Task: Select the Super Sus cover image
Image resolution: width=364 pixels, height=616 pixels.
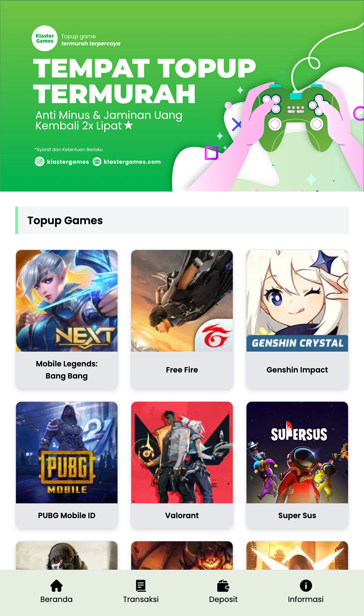Action: point(297,453)
